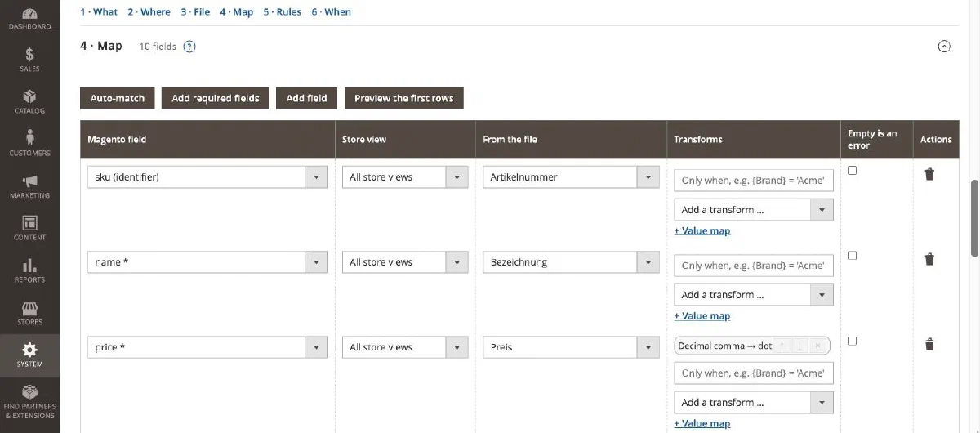Delete the name mapping row
980x433 pixels.
(929, 259)
